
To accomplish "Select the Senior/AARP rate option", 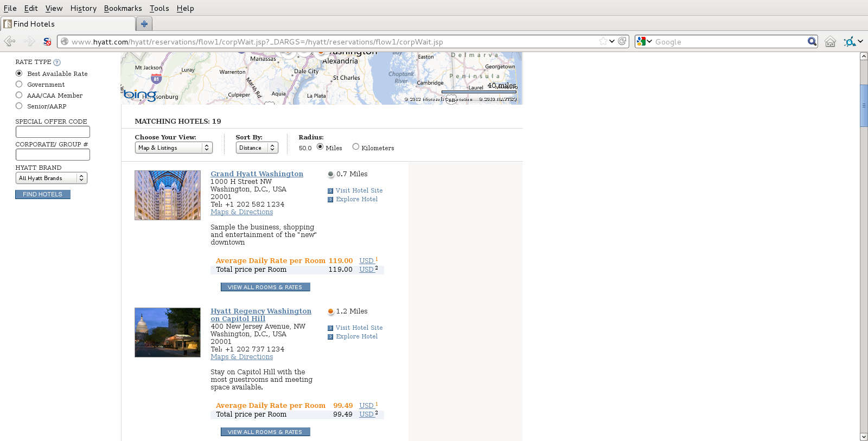I will pyautogui.click(x=19, y=106).
